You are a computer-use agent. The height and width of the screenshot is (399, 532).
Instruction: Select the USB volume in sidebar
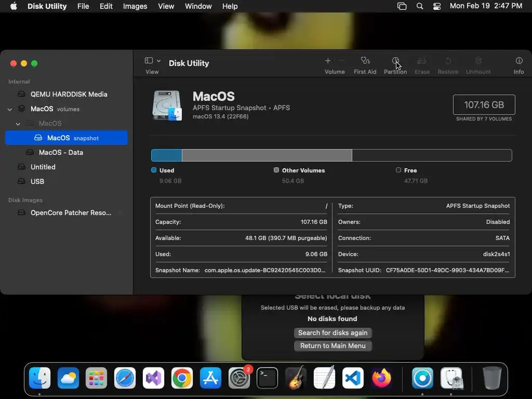click(x=66, y=181)
